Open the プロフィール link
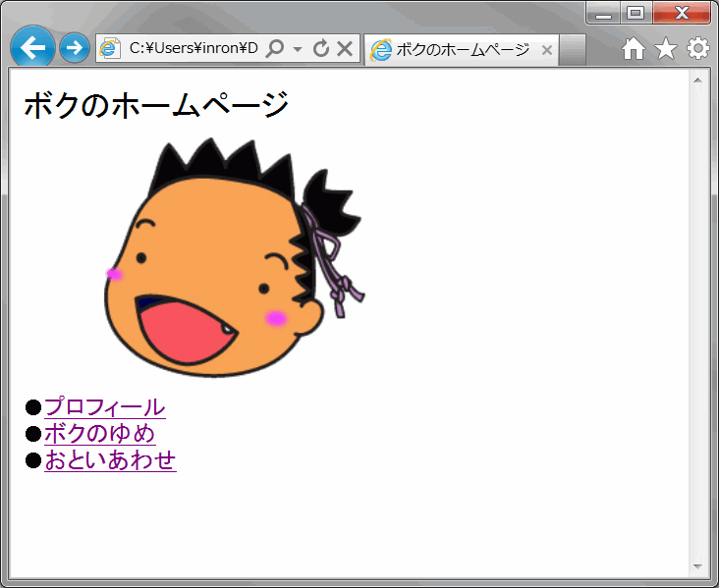 (x=104, y=406)
